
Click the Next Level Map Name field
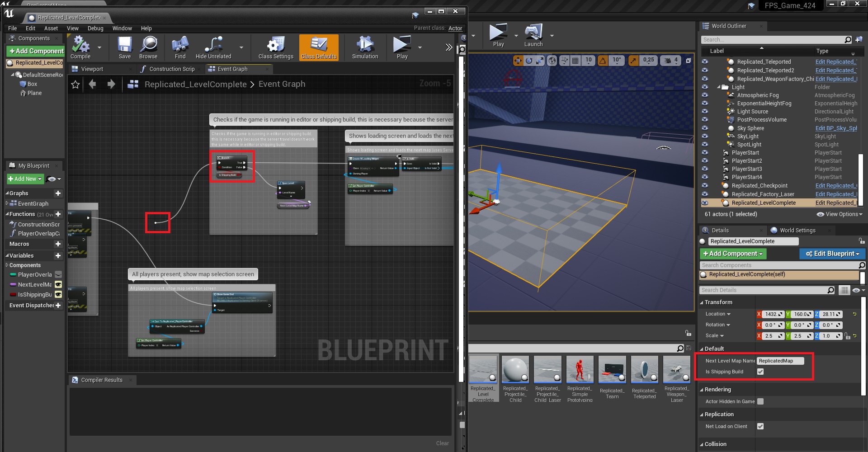pyautogui.click(x=780, y=361)
